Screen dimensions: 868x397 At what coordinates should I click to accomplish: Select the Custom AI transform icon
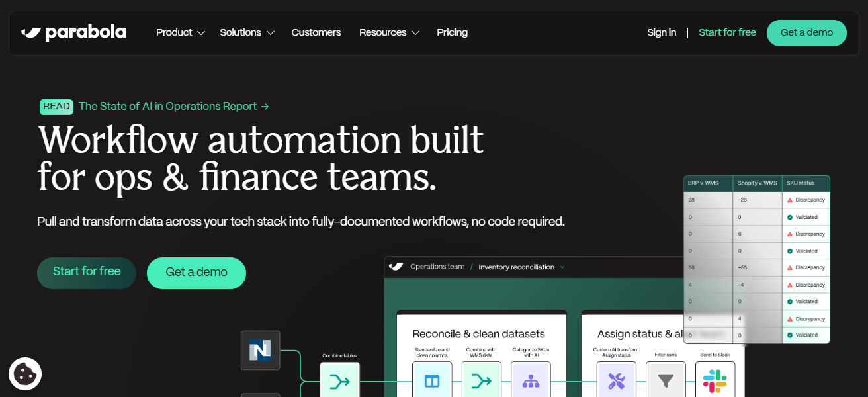(x=616, y=380)
